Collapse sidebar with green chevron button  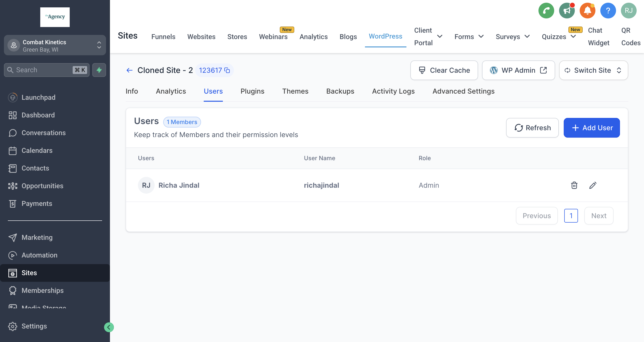pyautogui.click(x=109, y=327)
